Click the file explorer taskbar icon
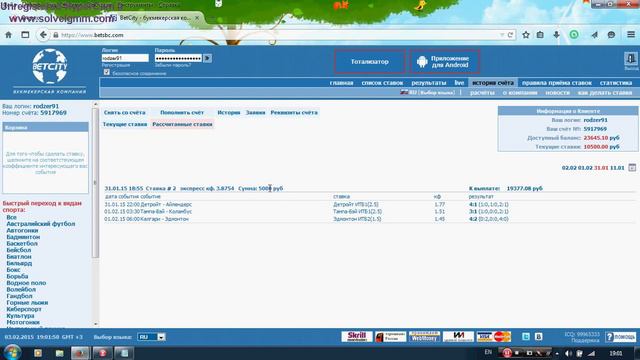This screenshot has height=360, width=640. point(59,353)
